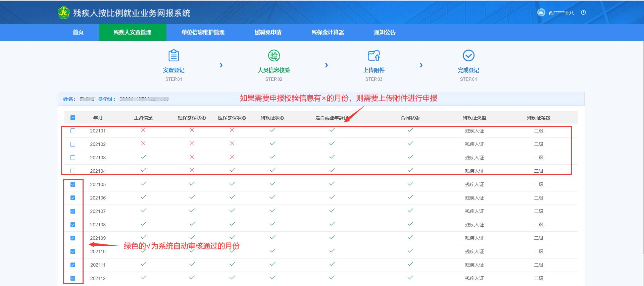Click the chevron before 完成登记 step
The height and width of the screenshot is (286, 644).
pyautogui.click(x=421, y=65)
